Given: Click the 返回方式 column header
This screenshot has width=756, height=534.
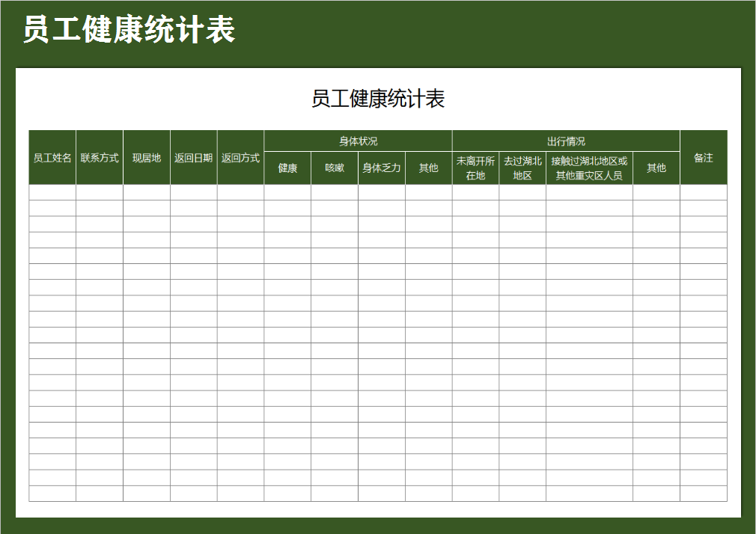Looking at the screenshot, I should coord(240,158).
